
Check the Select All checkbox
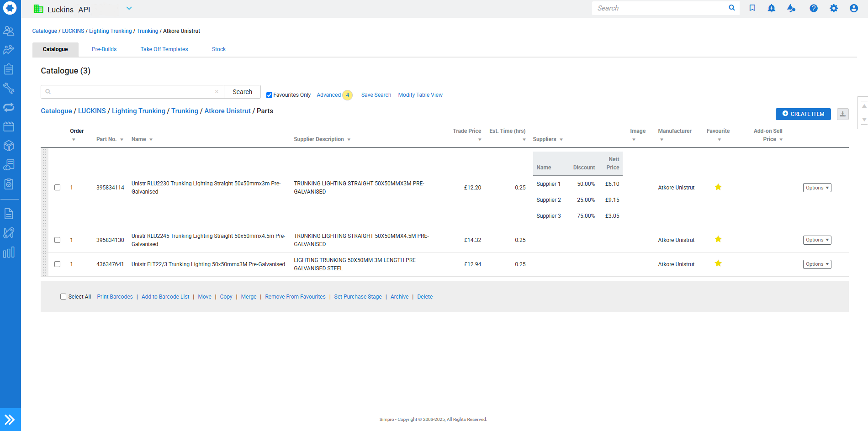tap(63, 297)
